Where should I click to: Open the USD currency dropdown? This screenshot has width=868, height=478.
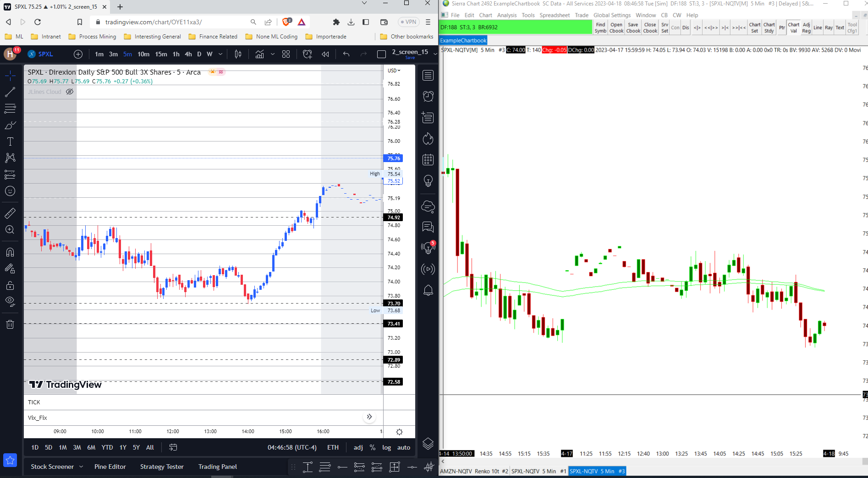point(394,71)
